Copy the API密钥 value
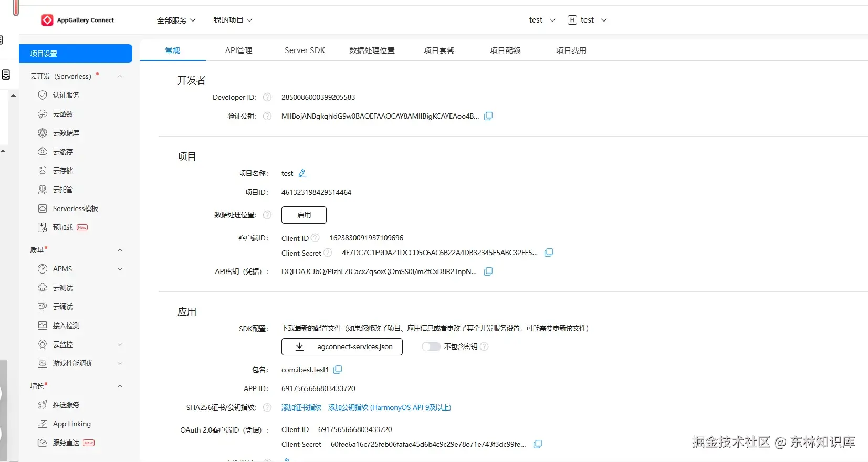The width and height of the screenshot is (868, 462). [x=488, y=271]
